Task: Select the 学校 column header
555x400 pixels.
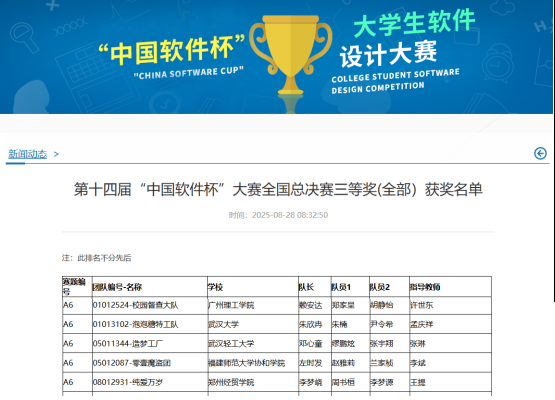Action: click(216, 287)
